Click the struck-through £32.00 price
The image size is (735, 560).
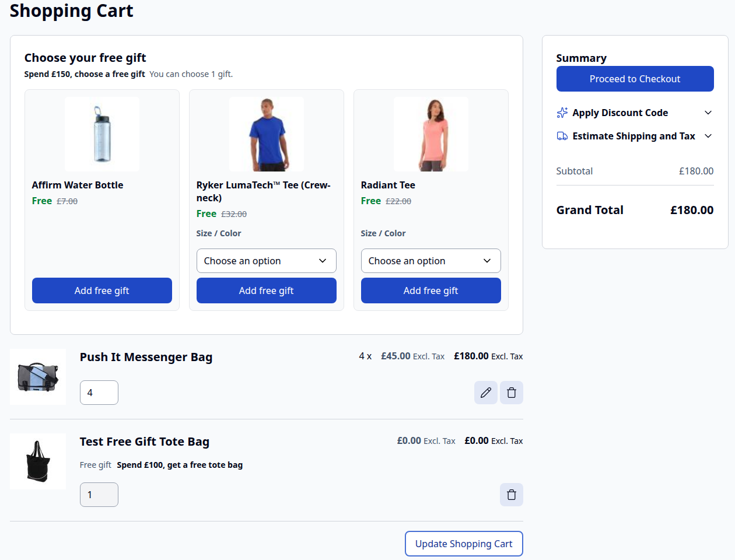tap(234, 214)
